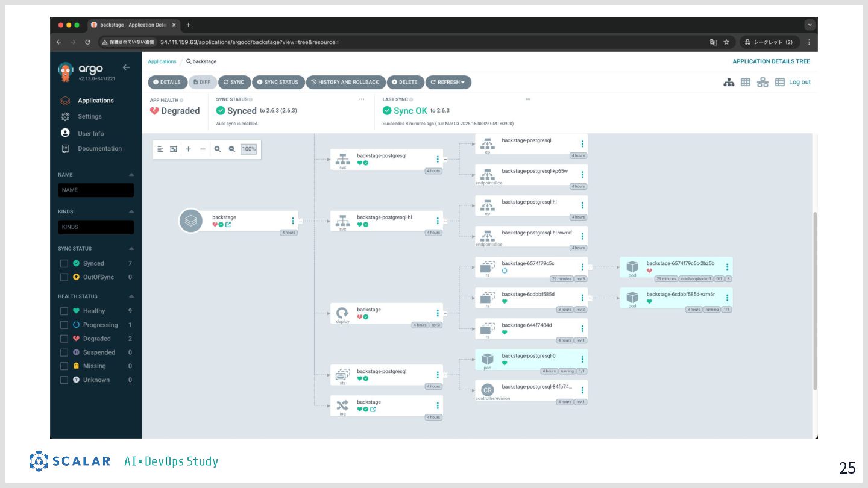Check the Degraded health status filter

(64, 339)
